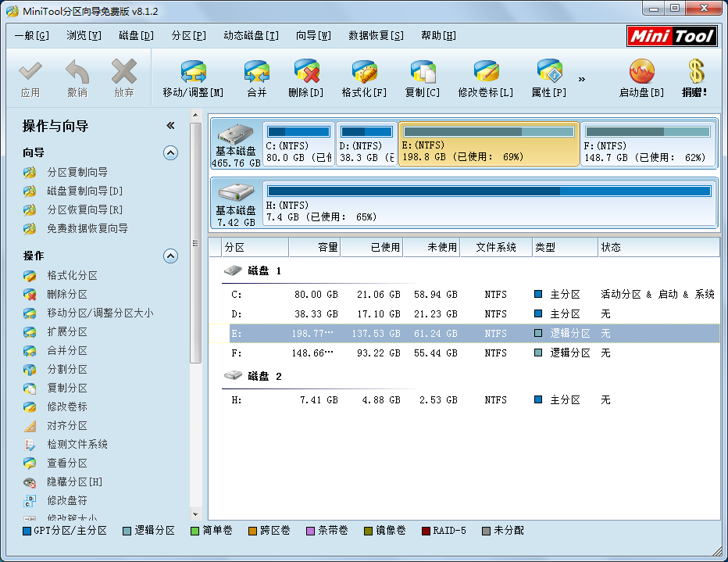Click the 复制 copy toolbar icon
Viewport: 728px width, 562px height.
[422, 73]
